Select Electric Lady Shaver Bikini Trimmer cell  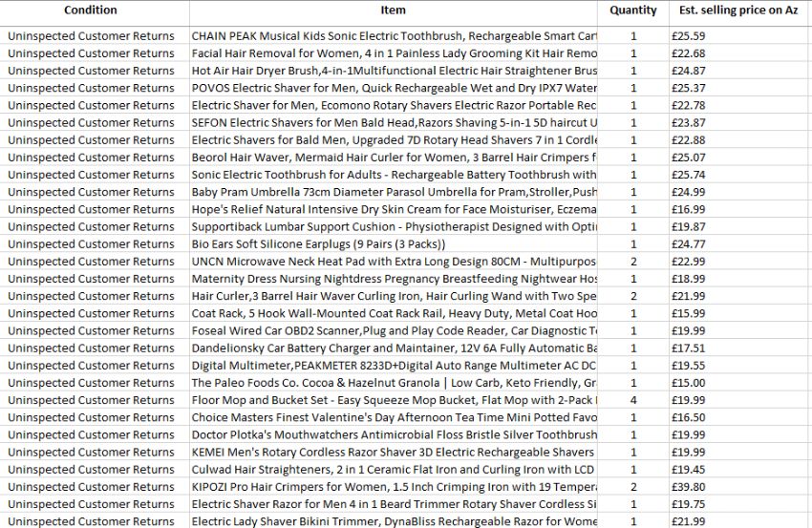point(394,520)
